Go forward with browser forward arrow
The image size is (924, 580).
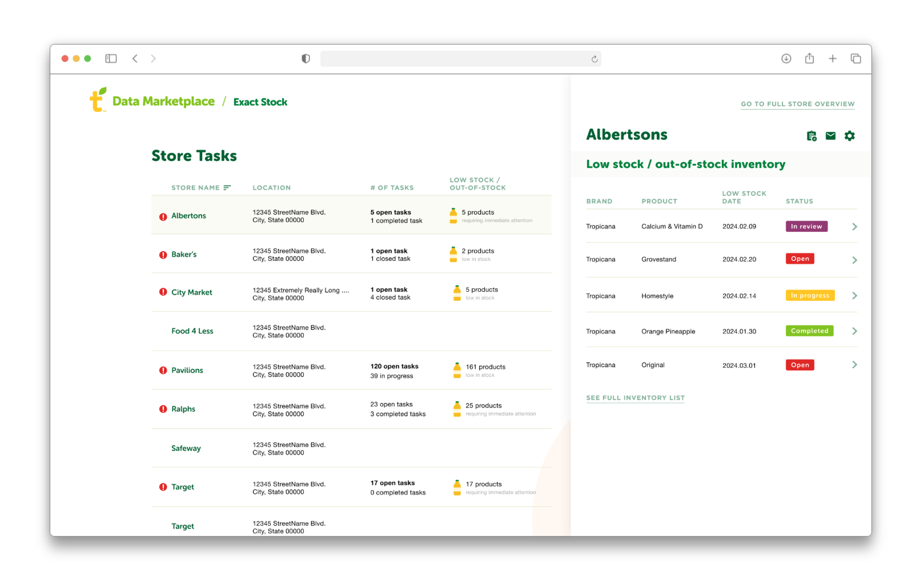tap(153, 58)
